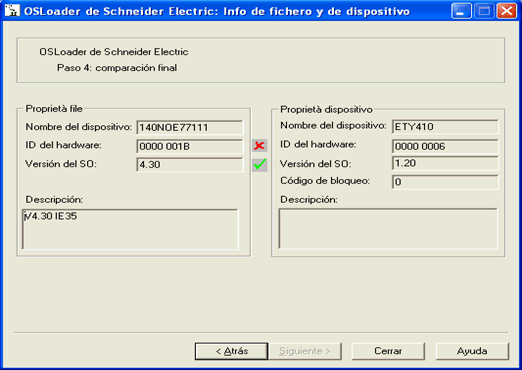Go back with the Atrás button
522x370 pixels.
pos(231,351)
